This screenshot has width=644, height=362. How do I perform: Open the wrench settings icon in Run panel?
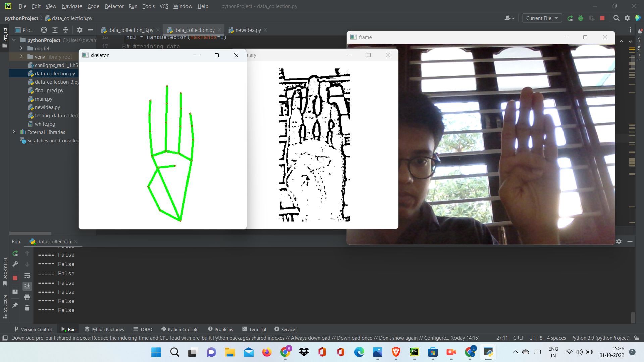(15, 264)
